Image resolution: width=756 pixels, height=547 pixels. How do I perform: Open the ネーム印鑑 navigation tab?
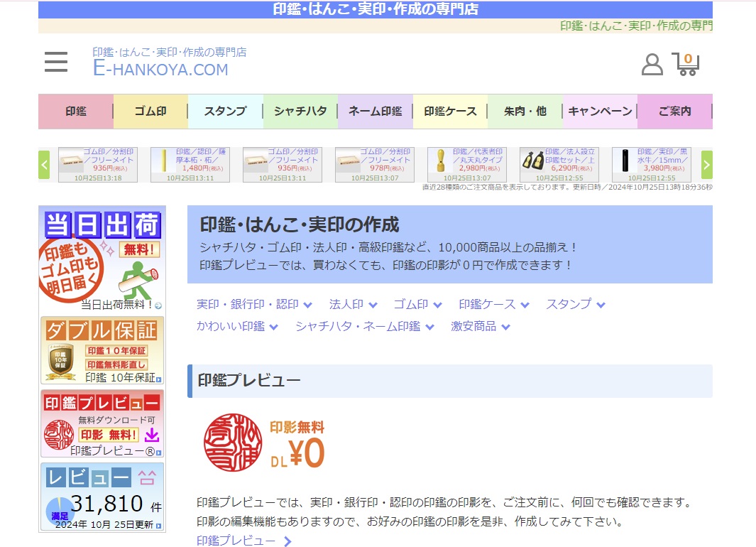pos(375,112)
